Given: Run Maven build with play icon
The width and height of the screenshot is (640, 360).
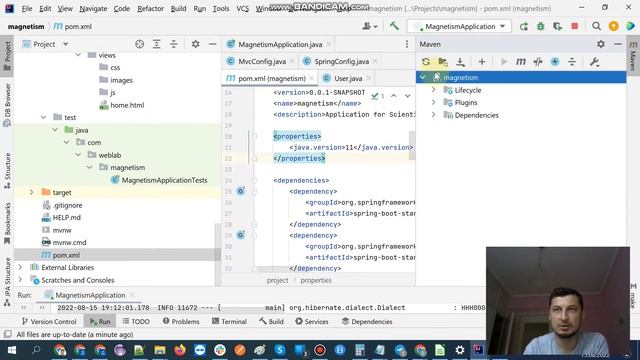Looking at the screenshot, I should 504,62.
